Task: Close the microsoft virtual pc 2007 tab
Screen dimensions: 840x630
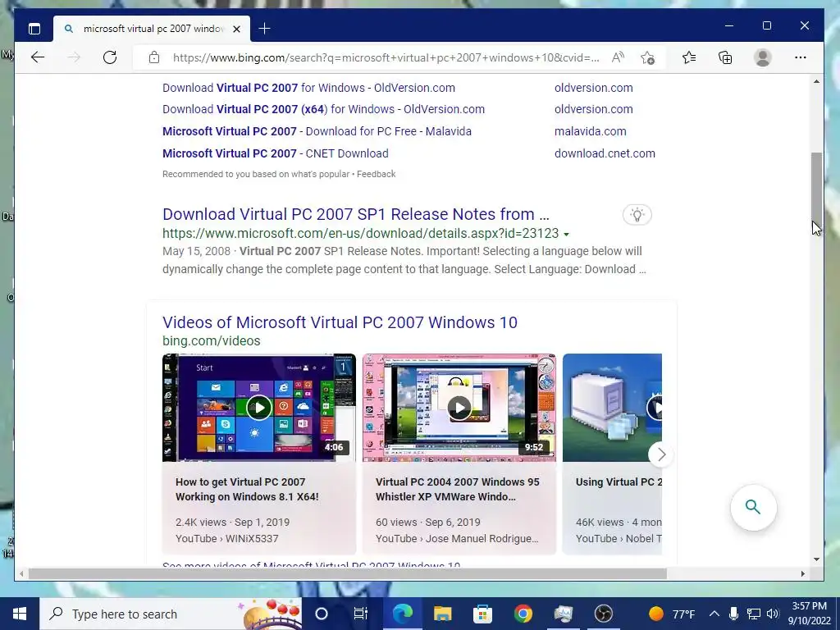Action: coord(236,29)
